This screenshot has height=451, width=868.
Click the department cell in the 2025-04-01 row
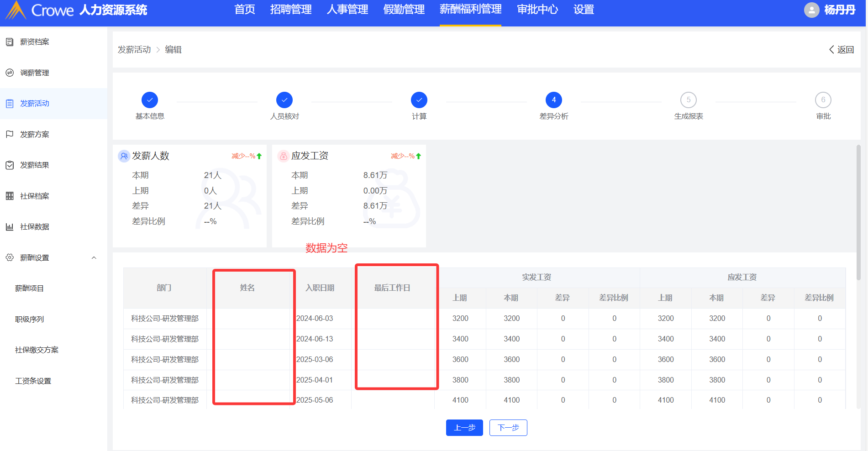[165, 380]
